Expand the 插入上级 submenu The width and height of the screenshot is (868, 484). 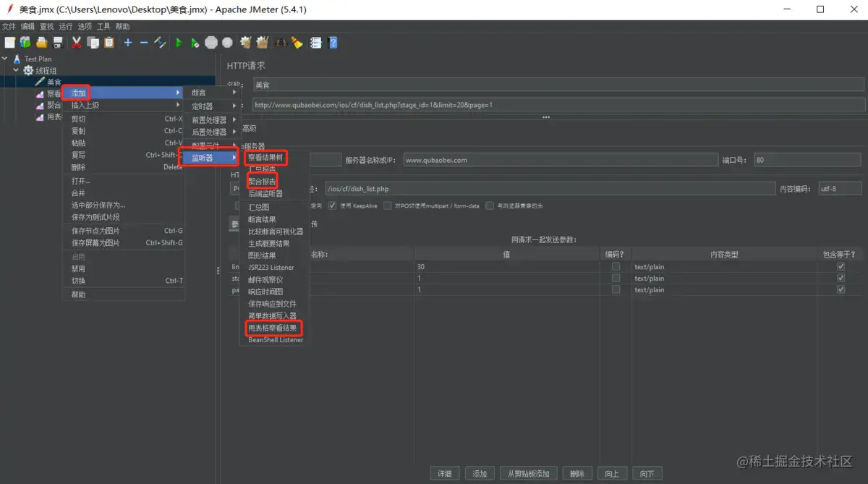(124, 105)
